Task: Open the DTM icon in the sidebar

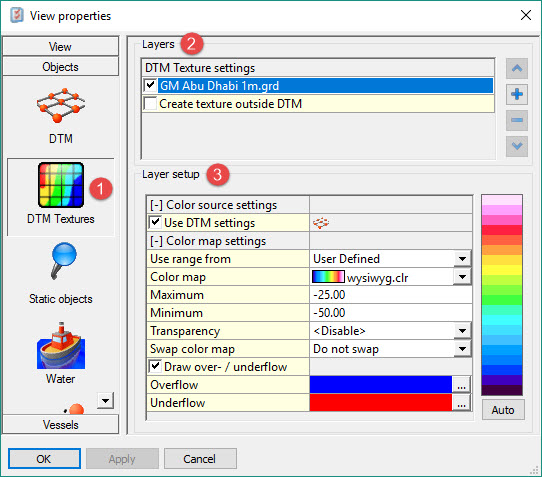Action: pos(61,105)
